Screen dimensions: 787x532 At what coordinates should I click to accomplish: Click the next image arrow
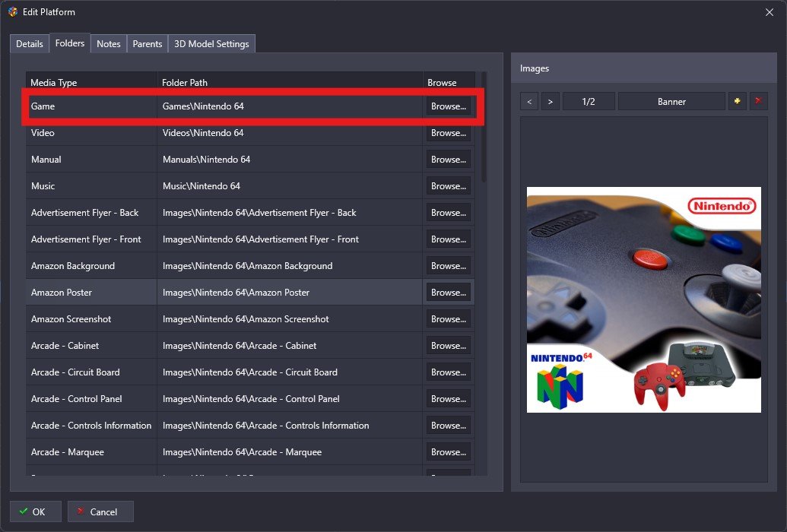[550, 100]
